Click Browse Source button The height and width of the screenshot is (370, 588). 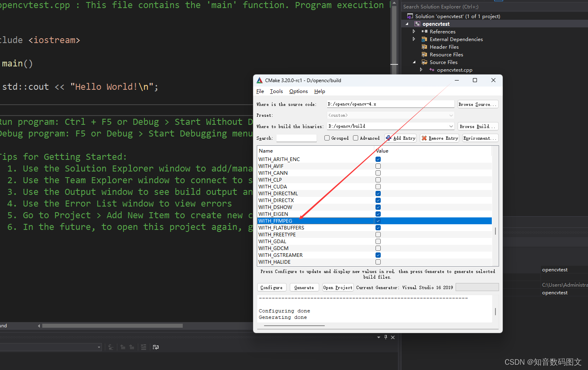[477, 104]
